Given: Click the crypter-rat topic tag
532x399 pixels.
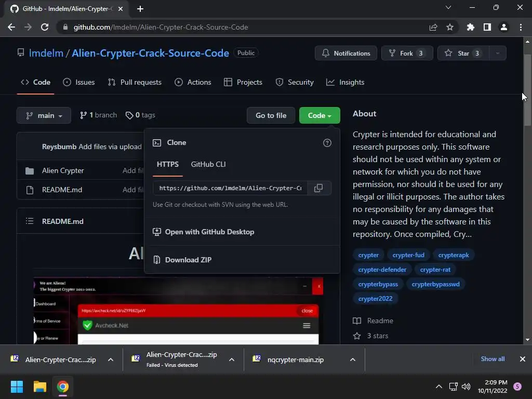Looking at the screenshot, I should click(435, 270).
